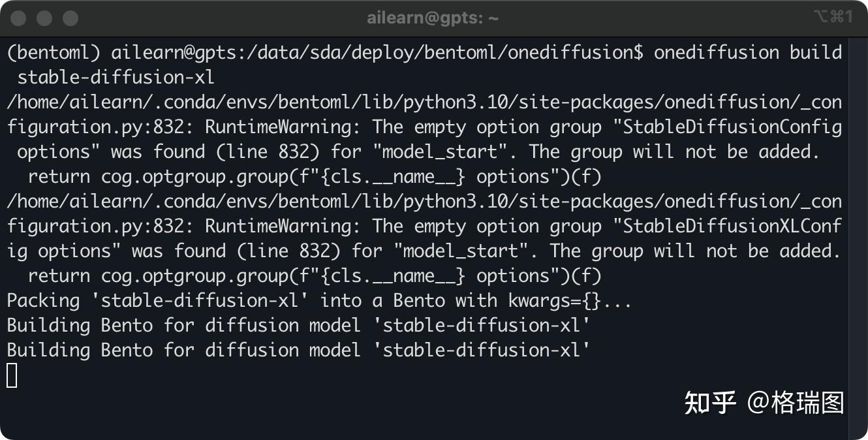Click the second 'return cog.optgroup.group' line
This screenshot has height=440, width=868.
(313, 276)
